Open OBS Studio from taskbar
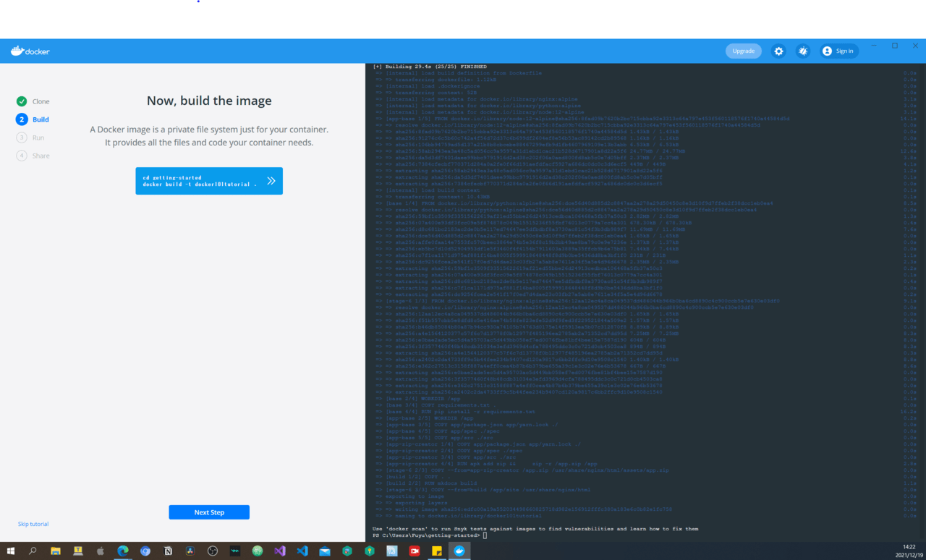Image resolution: width=926 pixels, height=560 pixels. tap(213, 551)
